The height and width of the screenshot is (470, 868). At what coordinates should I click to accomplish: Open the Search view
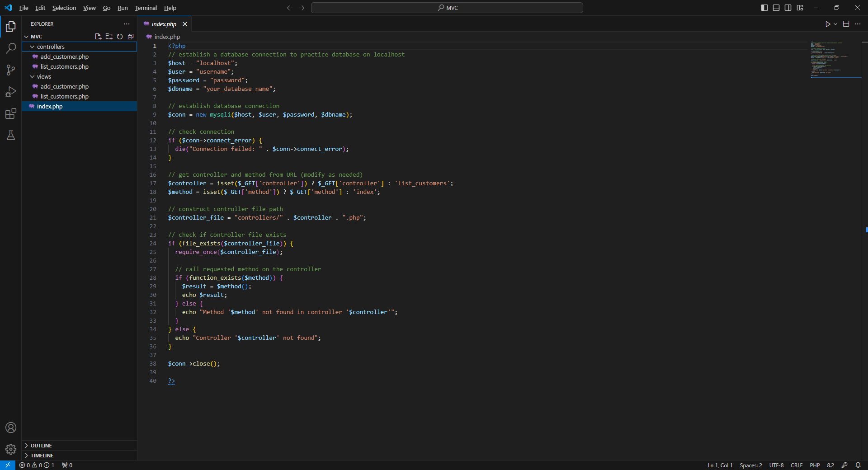11,48
